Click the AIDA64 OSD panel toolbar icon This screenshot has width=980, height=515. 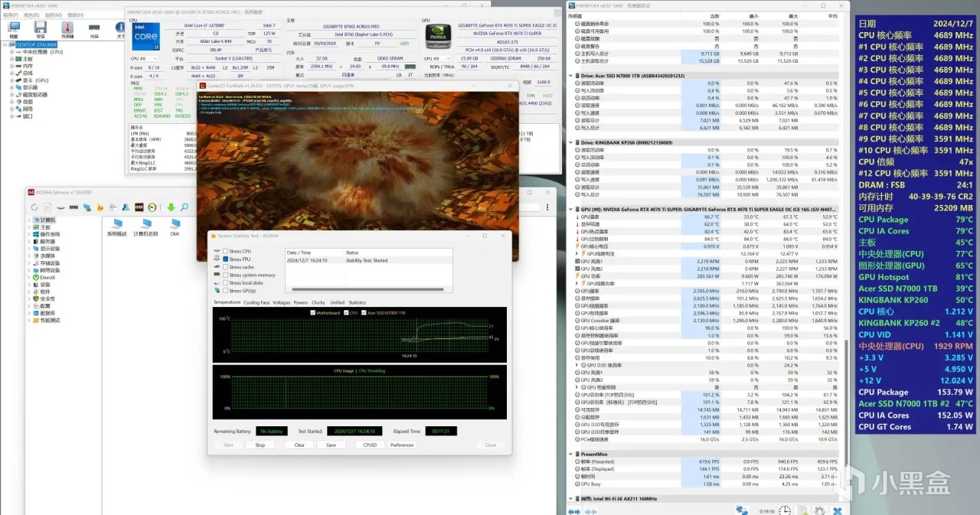point(139,207)
